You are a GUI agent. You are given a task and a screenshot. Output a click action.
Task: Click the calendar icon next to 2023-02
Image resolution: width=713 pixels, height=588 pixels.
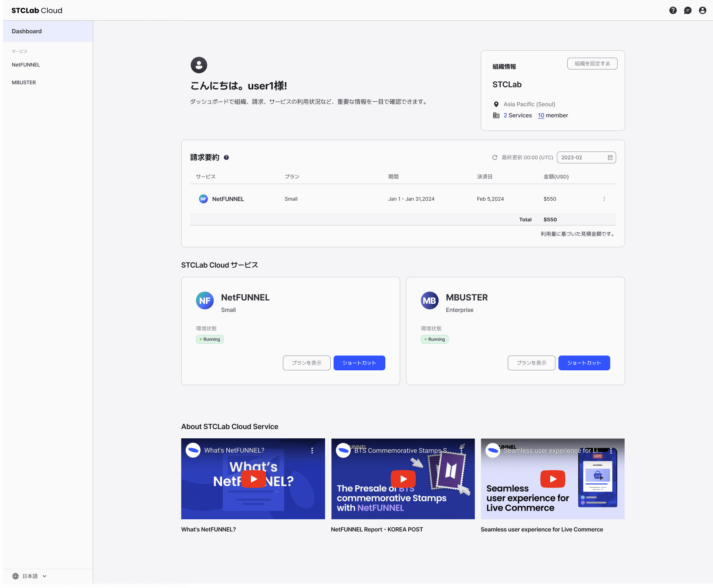click(609, 157)
